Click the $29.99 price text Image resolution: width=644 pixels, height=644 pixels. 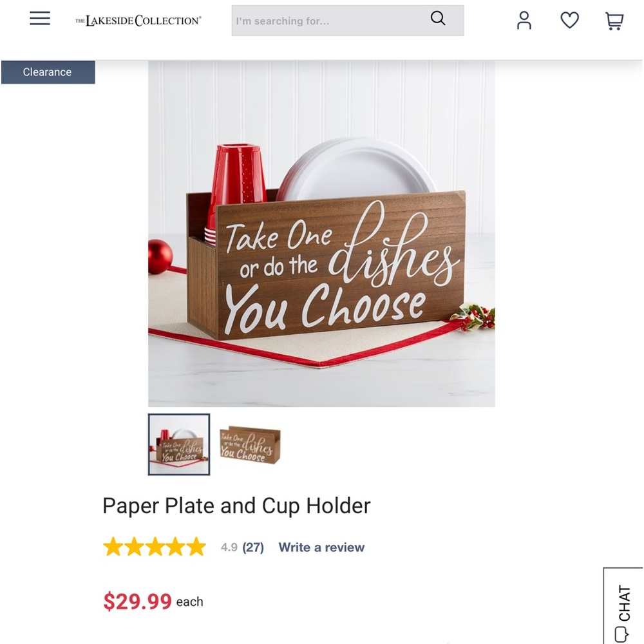(x=137, y=601)
